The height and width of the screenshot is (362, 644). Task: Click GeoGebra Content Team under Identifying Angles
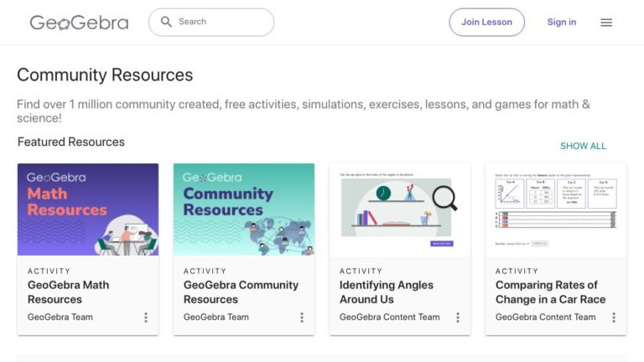pyautogui.click(x=389, y=318)
